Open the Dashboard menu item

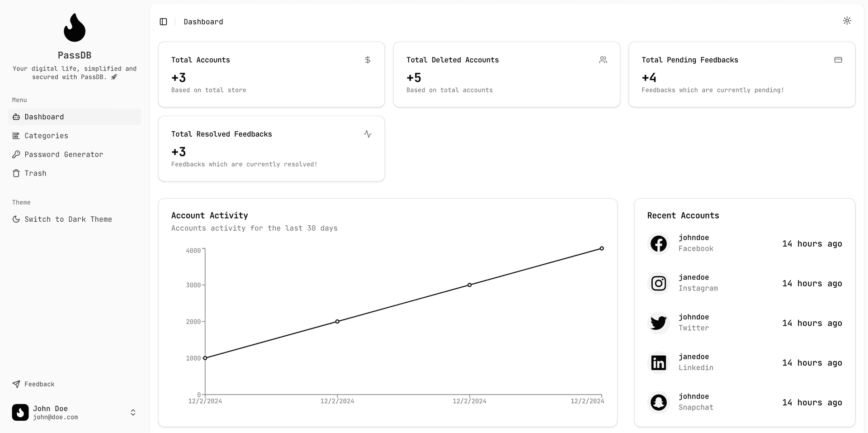(44, 117)
